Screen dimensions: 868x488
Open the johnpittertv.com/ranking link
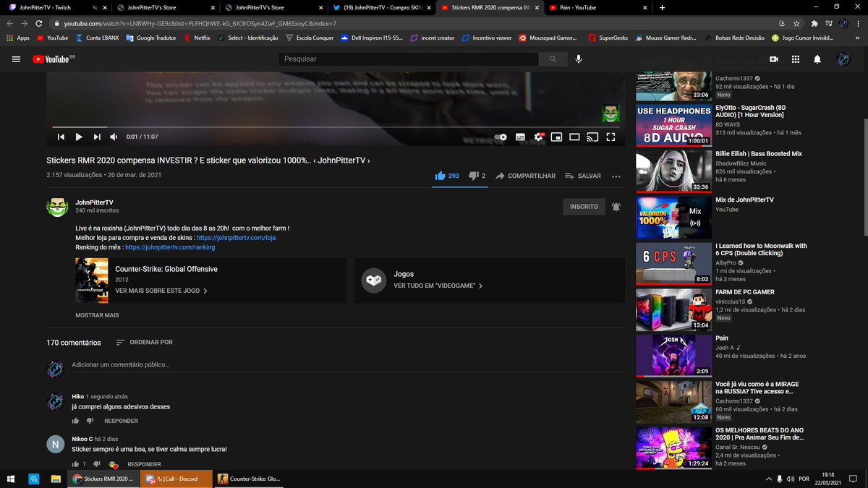(170, 247)
